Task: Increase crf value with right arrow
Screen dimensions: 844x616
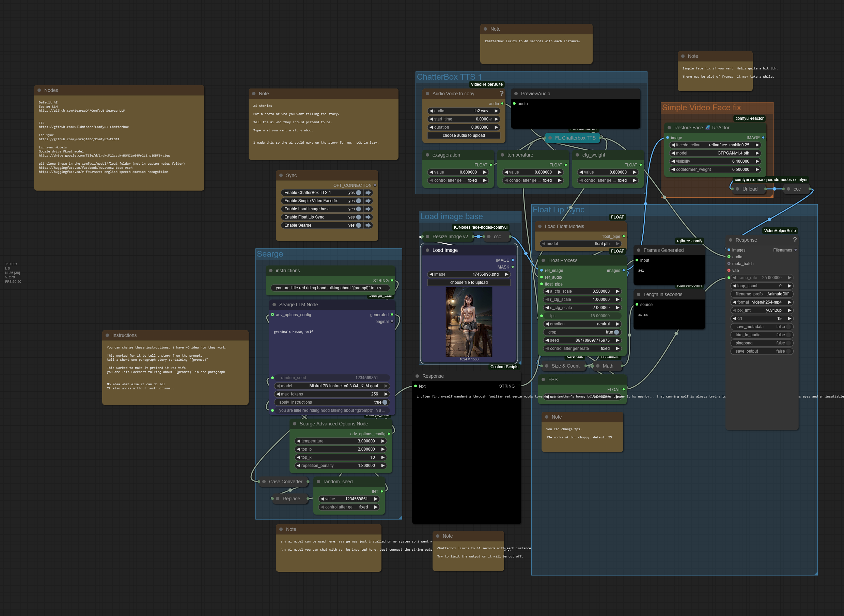Action: [x=790, y=319]
